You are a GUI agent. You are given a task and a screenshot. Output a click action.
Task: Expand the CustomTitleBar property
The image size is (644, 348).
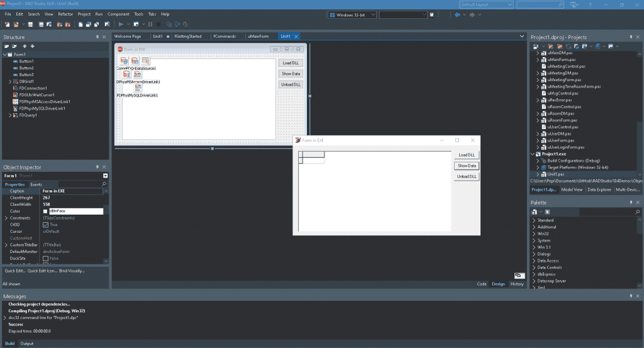point(6,245)
